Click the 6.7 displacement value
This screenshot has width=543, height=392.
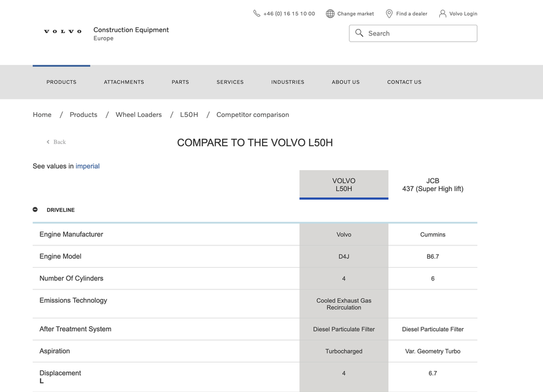point(433,373)
